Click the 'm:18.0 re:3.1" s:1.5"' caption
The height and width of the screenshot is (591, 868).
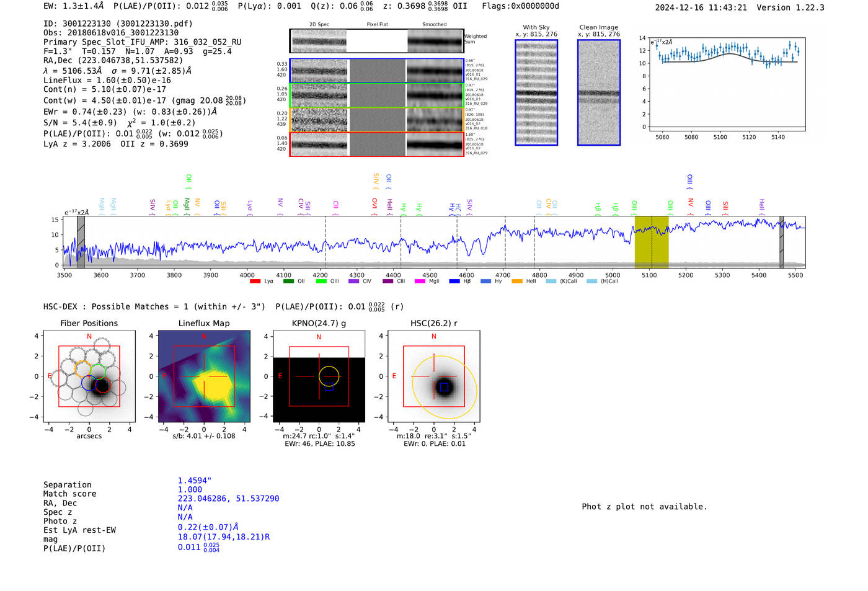(x=434, y=436)
